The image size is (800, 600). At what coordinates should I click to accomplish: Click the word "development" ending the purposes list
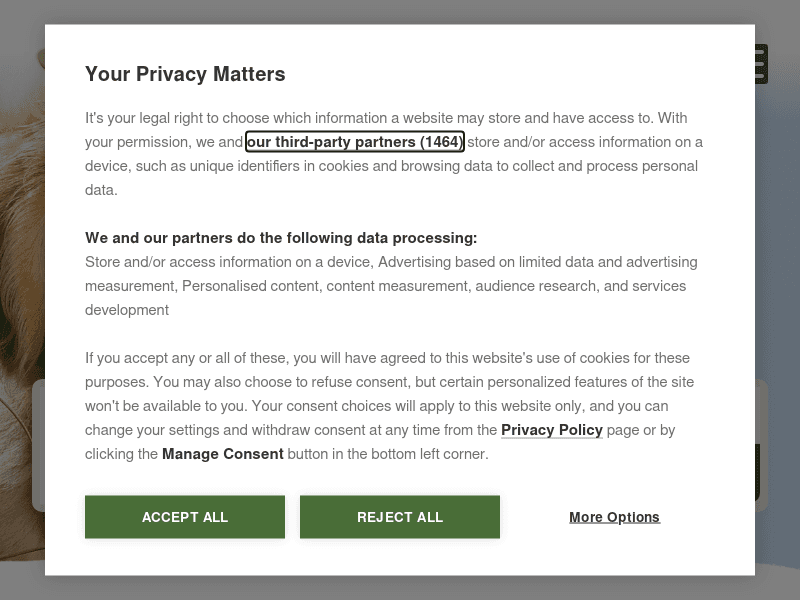pos(127,310)
